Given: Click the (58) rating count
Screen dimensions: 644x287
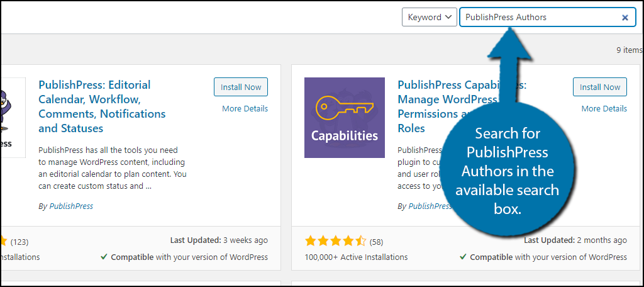Looking at the screenshot, I should [376, 242].
